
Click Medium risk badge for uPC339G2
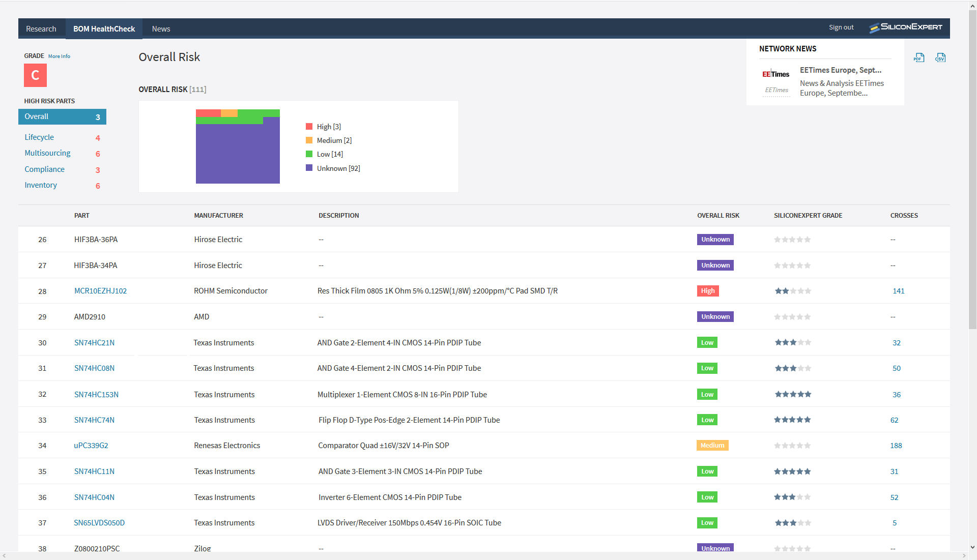pyautogui.click(x=712, y=446)
